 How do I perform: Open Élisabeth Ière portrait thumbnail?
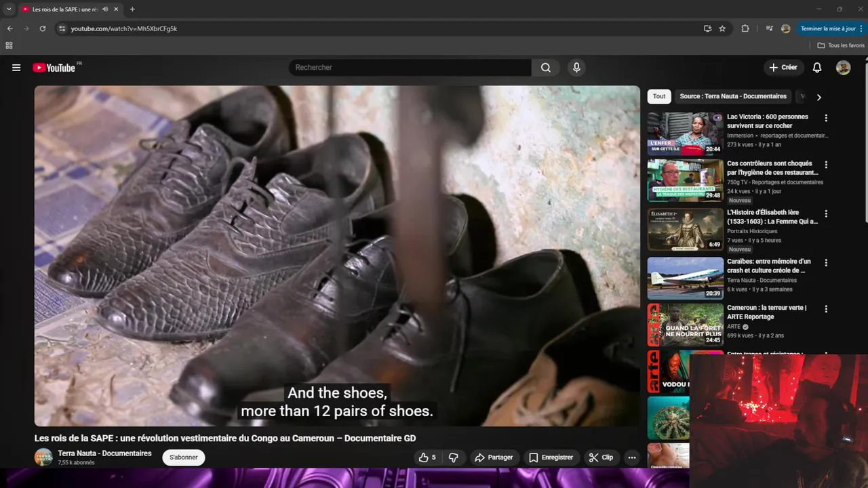click(x=685, y=229)
